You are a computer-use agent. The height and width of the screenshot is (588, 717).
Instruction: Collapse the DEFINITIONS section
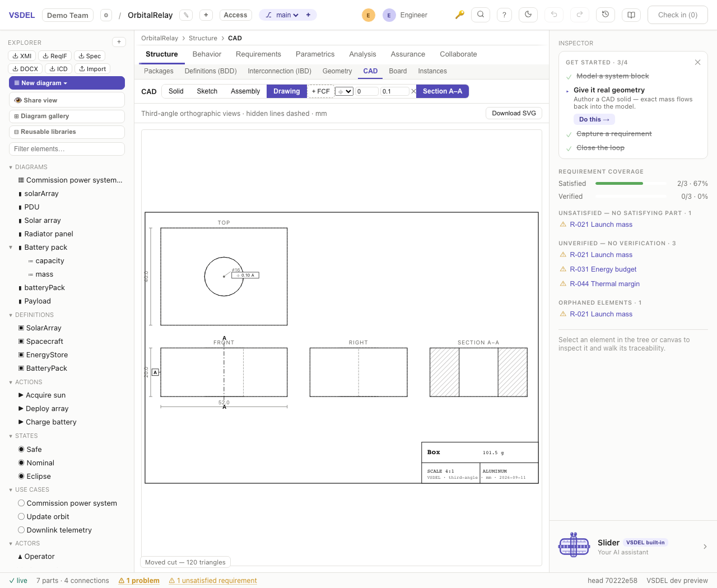11,315
